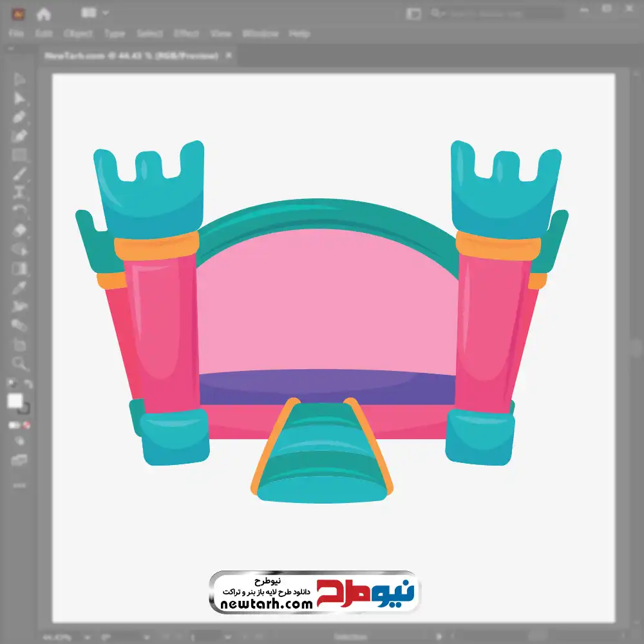
Task: Choose the Rectangle tool
Action: tap(19, 155)
